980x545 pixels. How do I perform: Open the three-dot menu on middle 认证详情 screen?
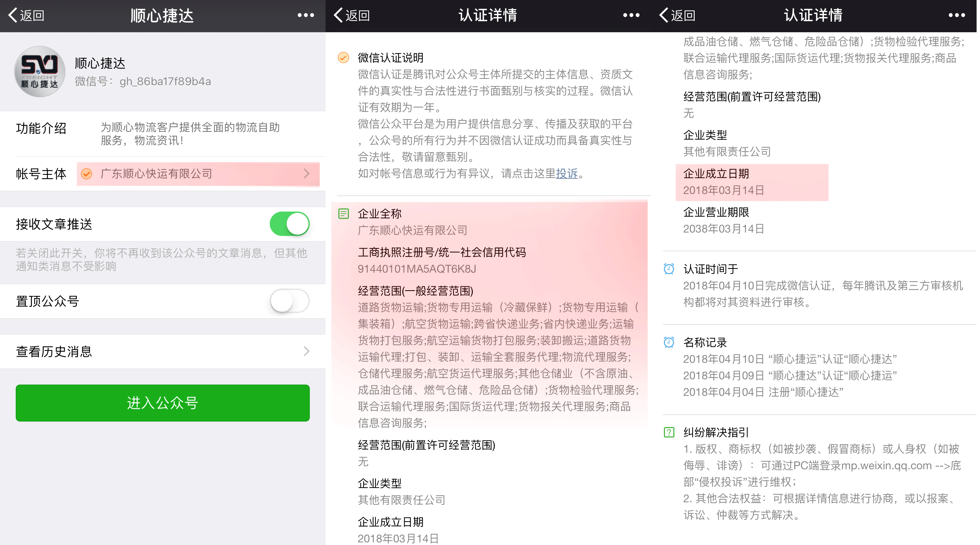[x=631, y=15]
